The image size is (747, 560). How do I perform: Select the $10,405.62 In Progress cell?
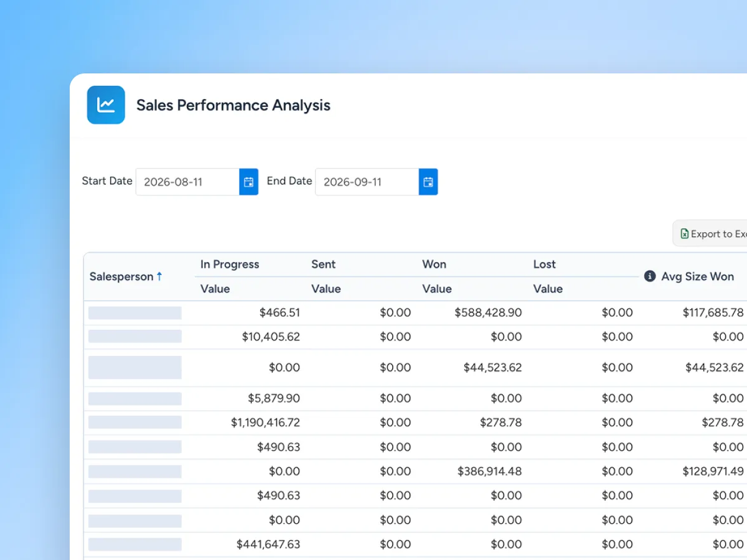coord(271,337)
